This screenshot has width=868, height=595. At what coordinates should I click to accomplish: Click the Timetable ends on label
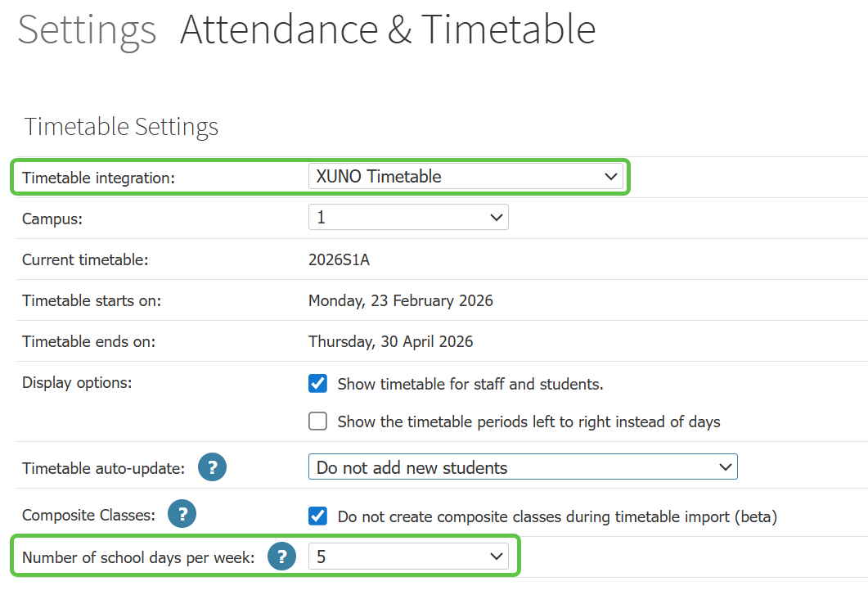click(x=88, y=341)
